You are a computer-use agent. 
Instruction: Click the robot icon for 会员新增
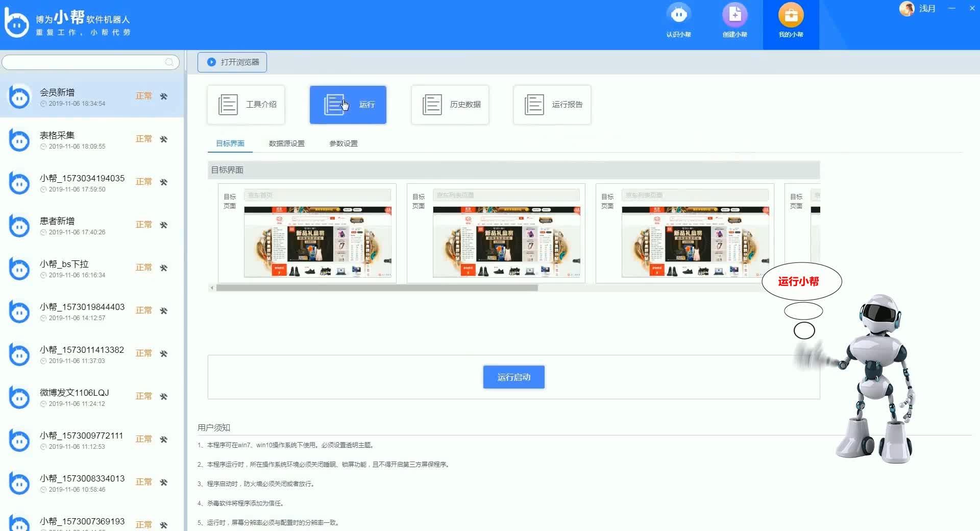[x=19, y=96]
